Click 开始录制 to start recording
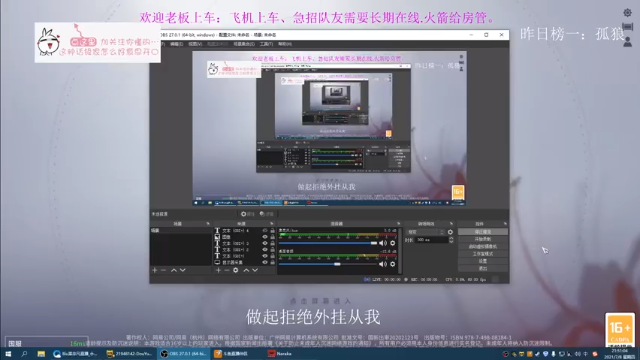Screen dimensions: 640x360 483,239
